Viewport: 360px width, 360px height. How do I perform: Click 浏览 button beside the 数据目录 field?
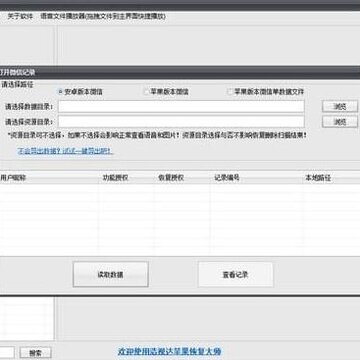340,107
